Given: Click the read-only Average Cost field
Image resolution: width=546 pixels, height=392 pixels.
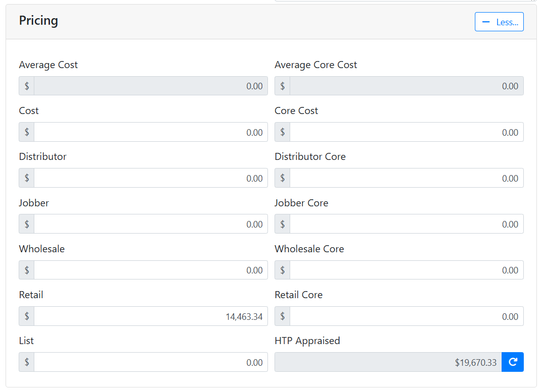Looking at the screenshot, I should pos(150,86).
